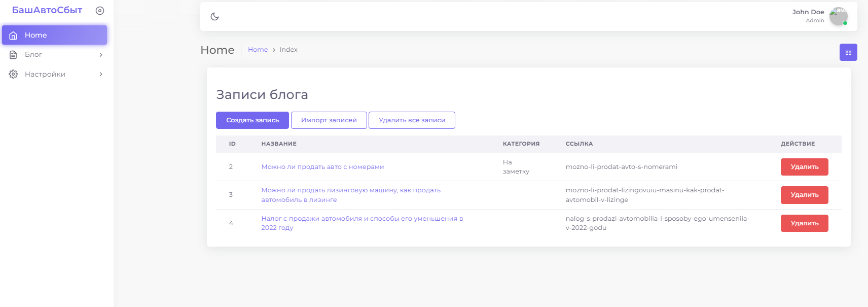This screenshot has width=868, height=307.
Task: Open the 'Налог с продажи автомобиля' post link
Action: pyautogui.click(x=362, y=219)
